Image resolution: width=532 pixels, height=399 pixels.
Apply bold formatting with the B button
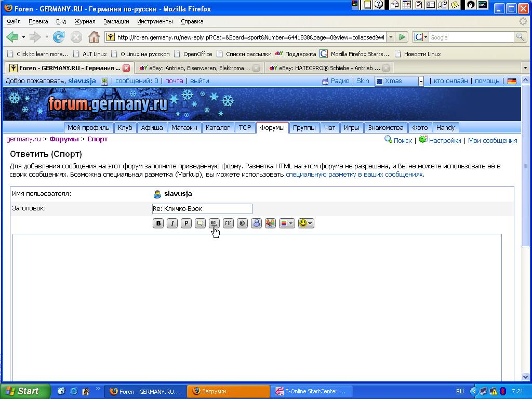click(x=158, y=223)
